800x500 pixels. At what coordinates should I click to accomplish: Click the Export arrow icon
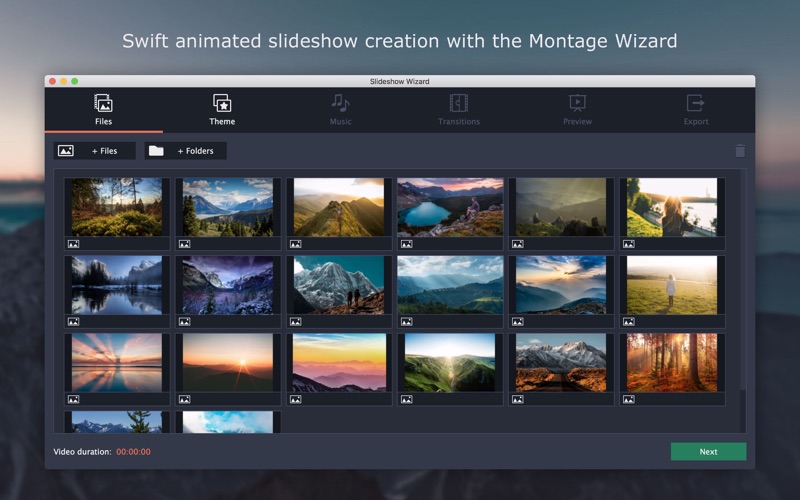click(x=695, y=103)
